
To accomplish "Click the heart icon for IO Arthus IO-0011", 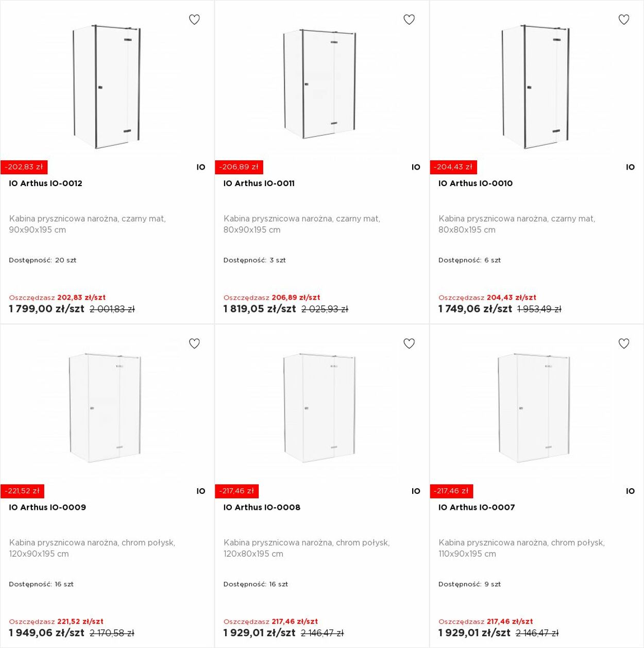I will pos(409,20).
